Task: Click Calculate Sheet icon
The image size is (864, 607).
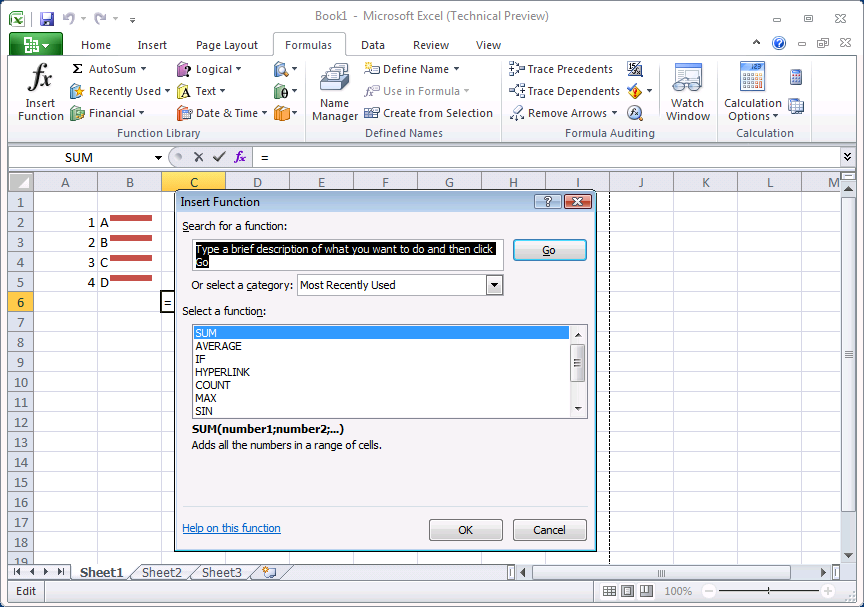Action: (x=796, y=106)
